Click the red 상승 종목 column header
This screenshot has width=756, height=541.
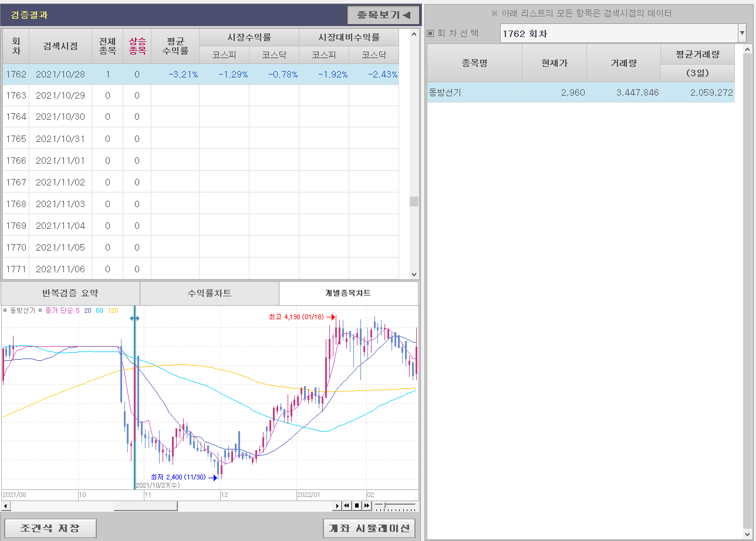(137, 46)
